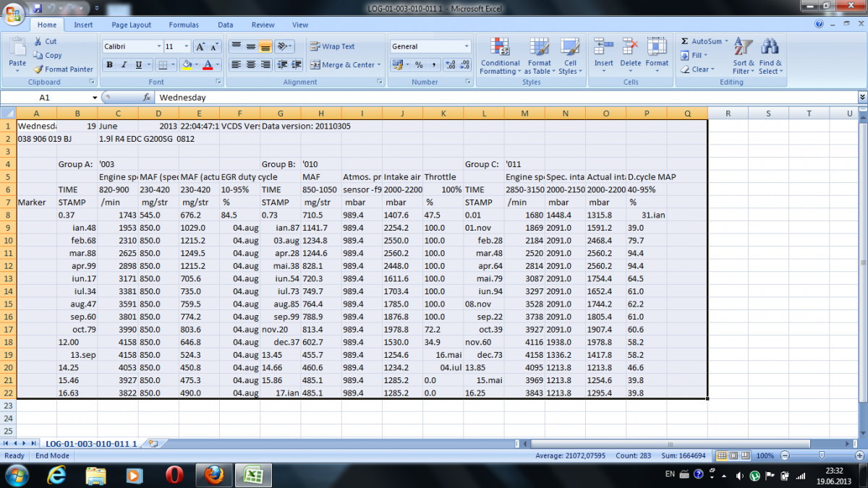Image resolution: width=868 pixels, height=488 pixels.
Task: Expand the General number format dropdown
Action: point(467,46)
